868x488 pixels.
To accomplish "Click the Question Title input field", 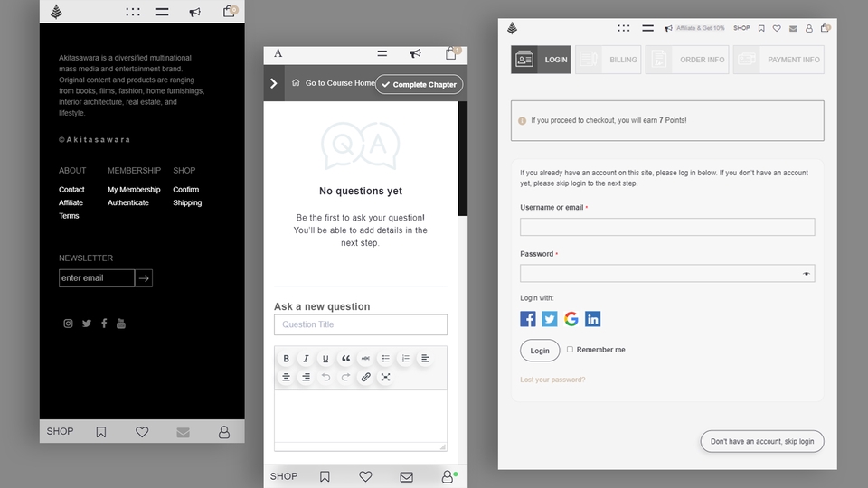I will click(361, 324).
